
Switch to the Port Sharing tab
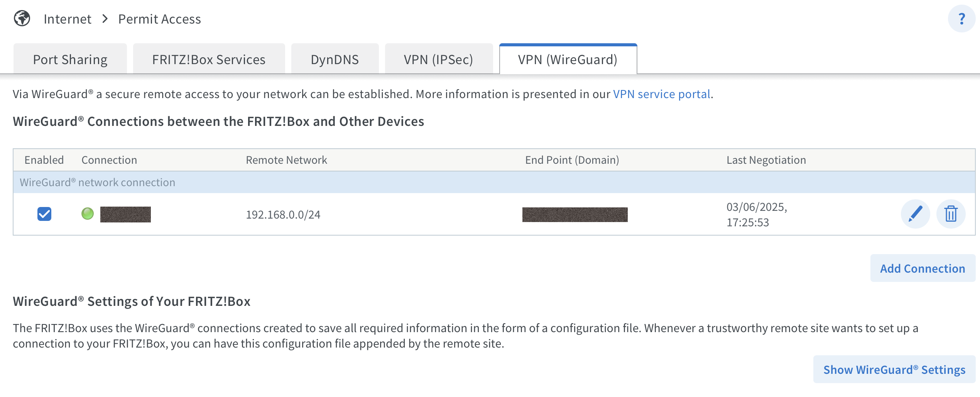coord(70,59)
